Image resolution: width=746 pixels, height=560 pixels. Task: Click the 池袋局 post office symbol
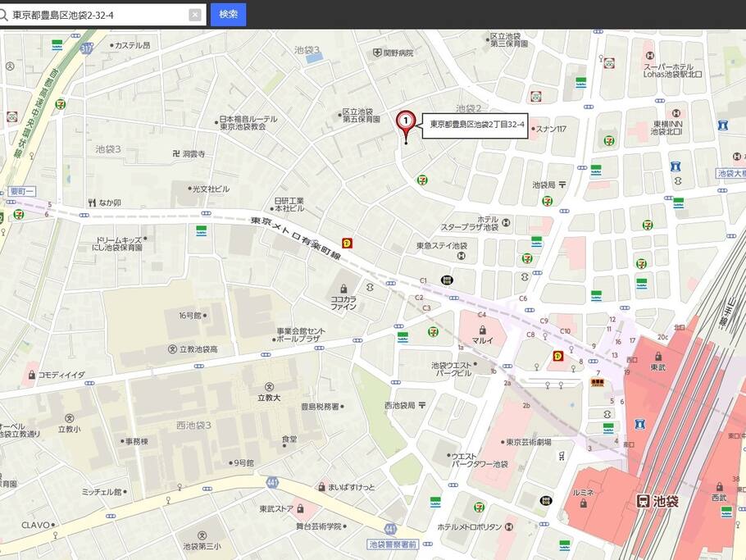(x=562, y=184)
